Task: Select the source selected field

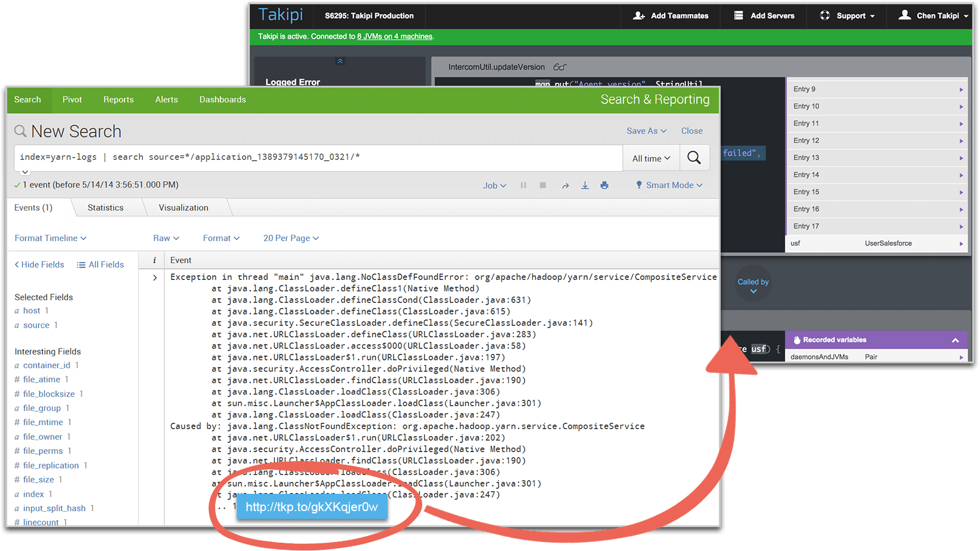Action: coord(36,325)
